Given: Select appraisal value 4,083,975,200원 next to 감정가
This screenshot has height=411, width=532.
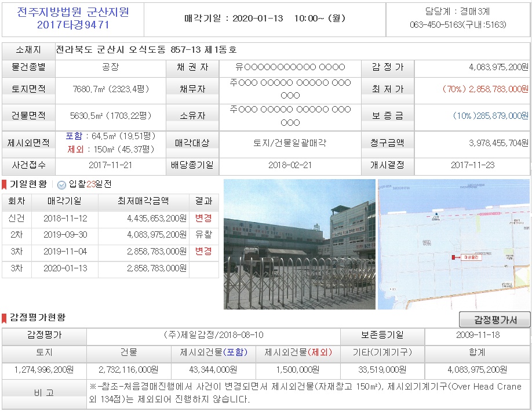Looking at the screenshot, I should click(x=498, y=67).
